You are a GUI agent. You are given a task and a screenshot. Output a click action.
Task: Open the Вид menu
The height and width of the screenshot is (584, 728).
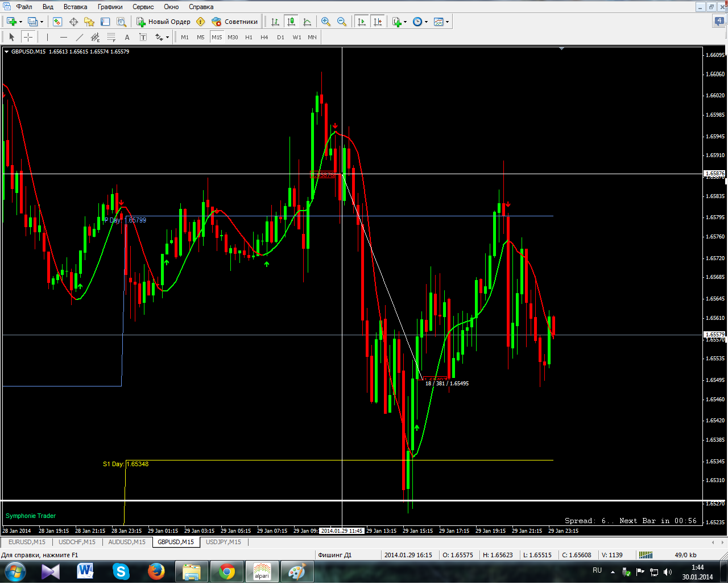point(48,7)
